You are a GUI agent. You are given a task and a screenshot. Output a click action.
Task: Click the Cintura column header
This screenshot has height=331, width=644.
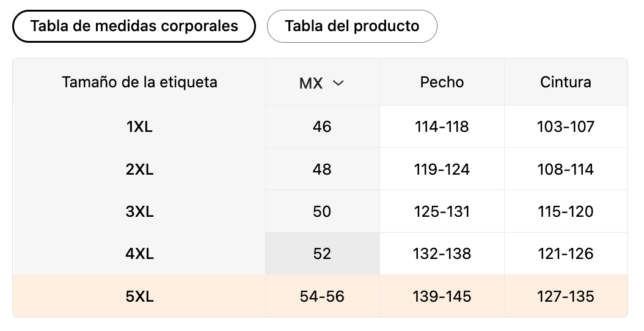565,82
